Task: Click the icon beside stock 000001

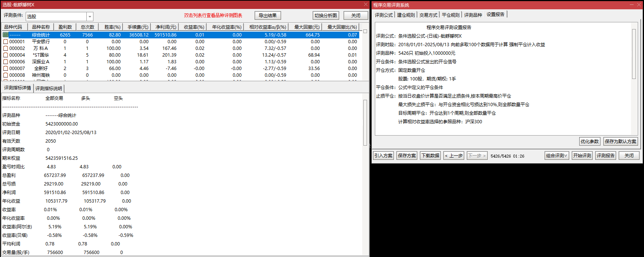Action: point(6,42)
